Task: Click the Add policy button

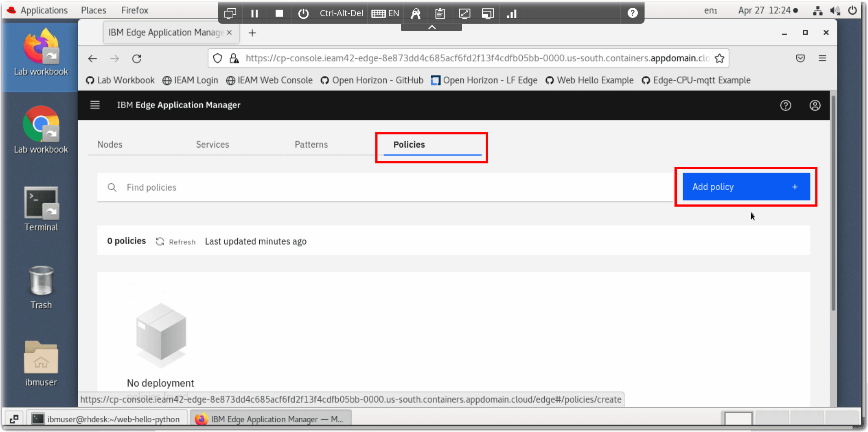Action: 746,187
